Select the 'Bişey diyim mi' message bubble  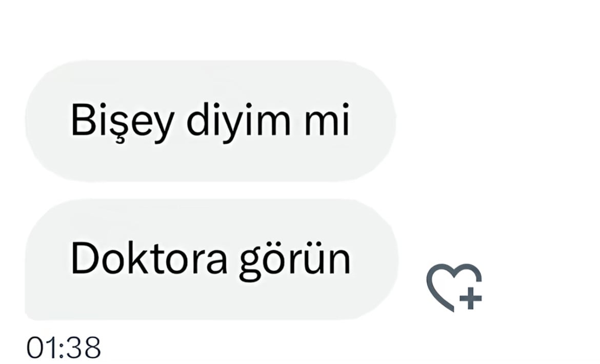pos(210,121)
